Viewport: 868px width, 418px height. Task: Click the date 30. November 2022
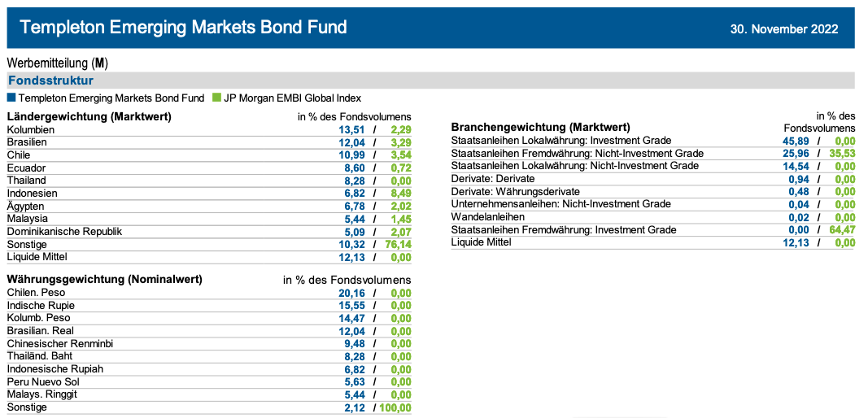click(783, 28)
